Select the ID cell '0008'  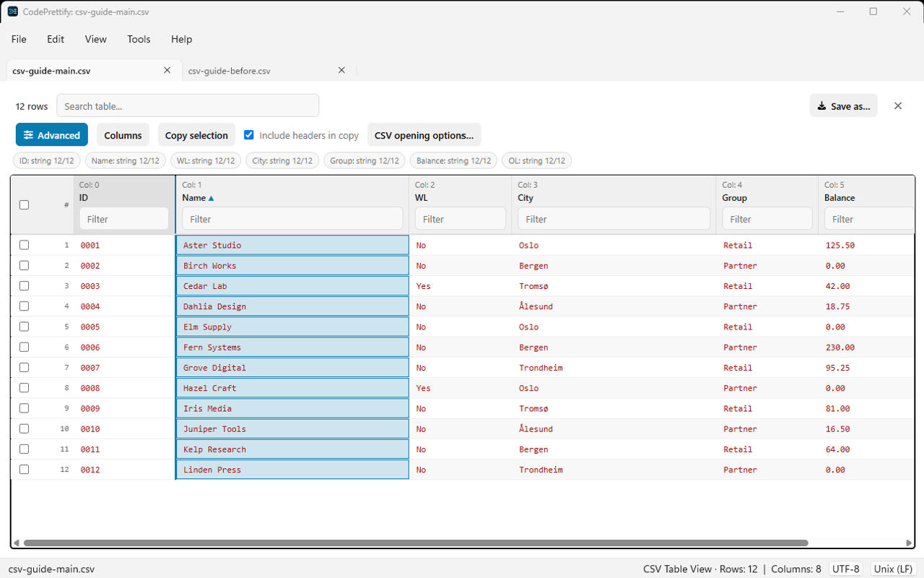[x=124, y=388]
